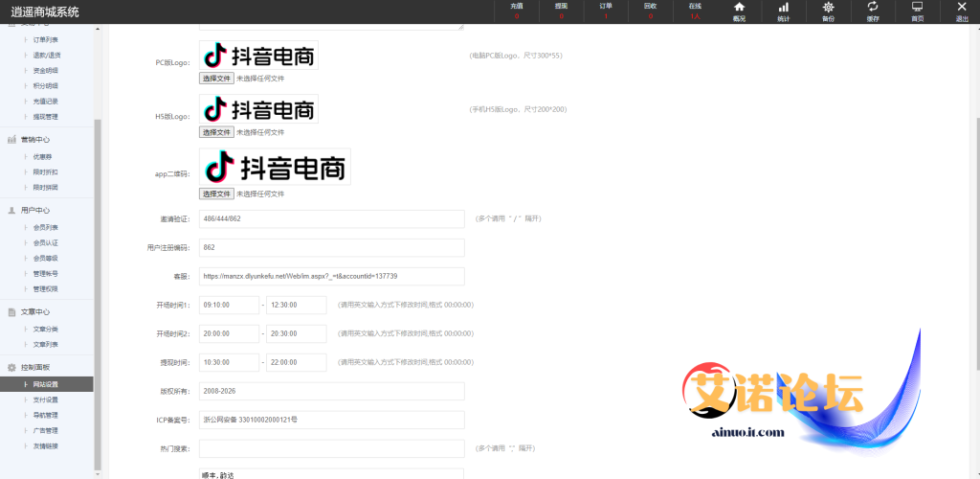Screen dimensions: 980x479
Task: Click the 备份 backup gear icon
Action: point(828,7)
